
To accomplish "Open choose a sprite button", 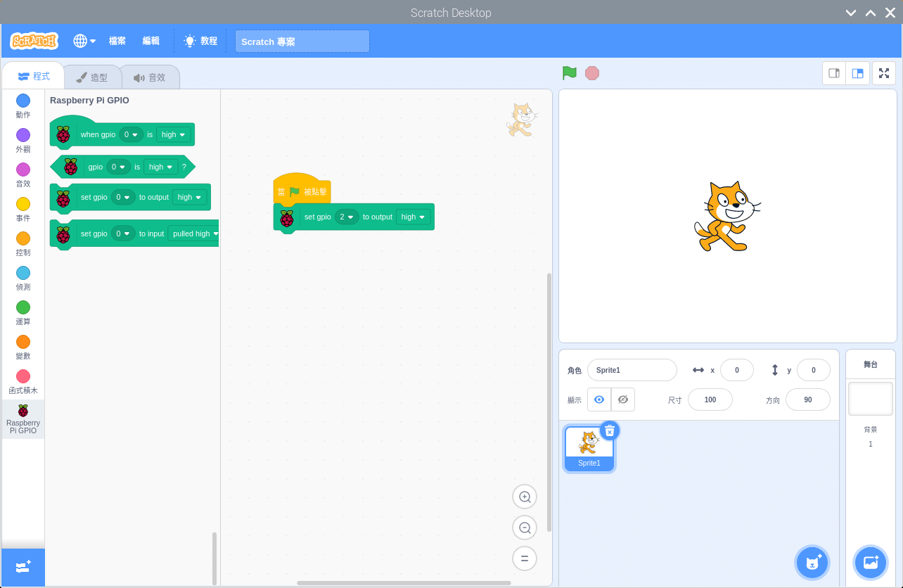I will click(x=812, y=563).
